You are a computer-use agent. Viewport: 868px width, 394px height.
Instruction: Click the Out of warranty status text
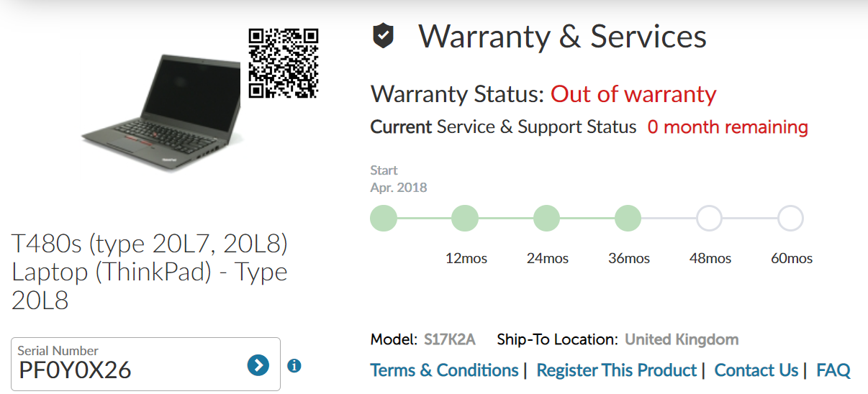point(633,94)
